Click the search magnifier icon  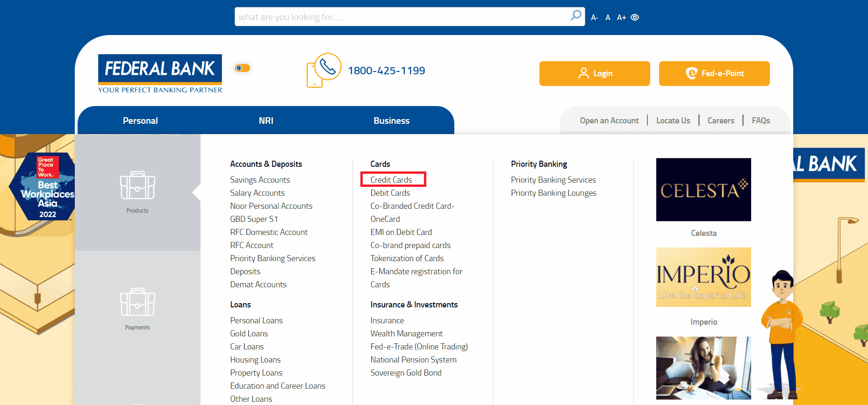[x=576, y=15]
